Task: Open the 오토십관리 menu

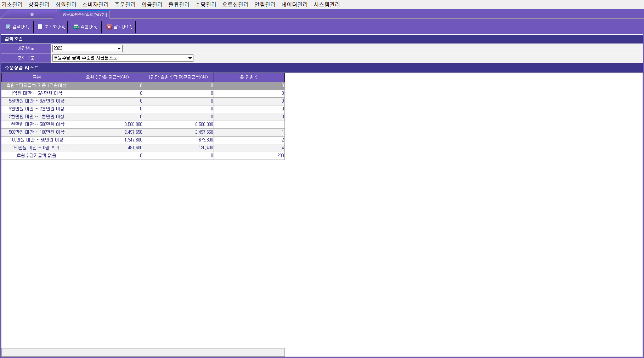Action: (x=235, y=5)
